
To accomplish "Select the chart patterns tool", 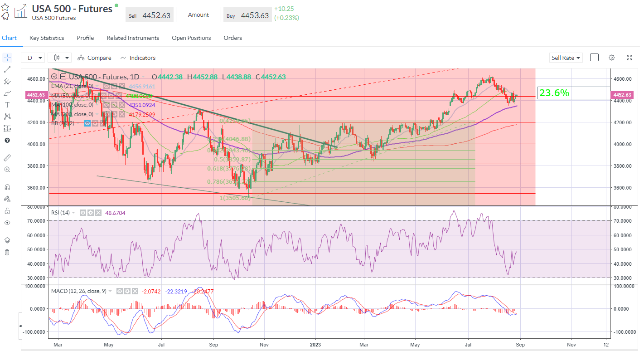I will pyautogui.click(x=7, y=117).
